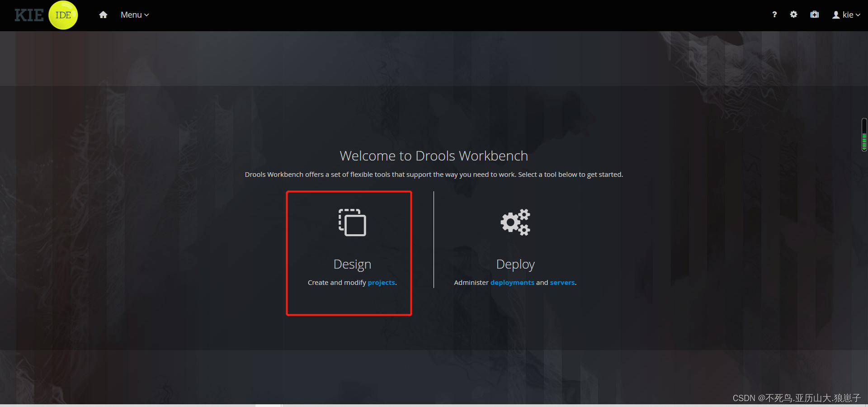Click the yellow IDE badge
Viewport: 868px width, 407px height.
[x=63, y=15]
